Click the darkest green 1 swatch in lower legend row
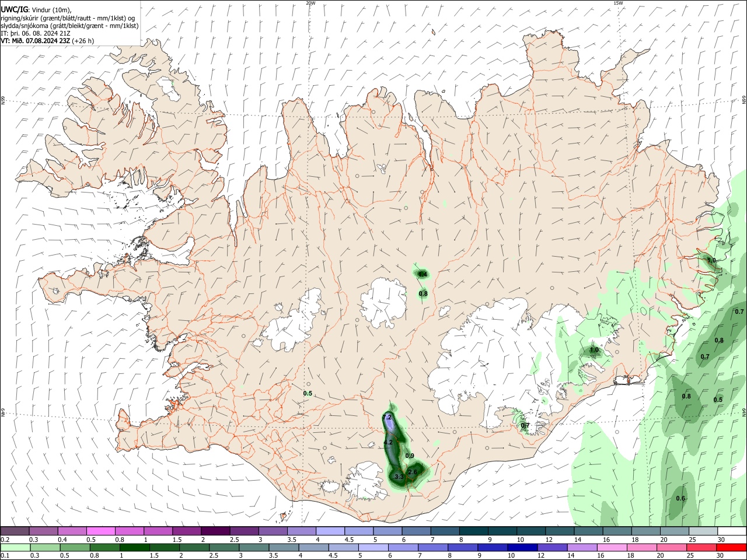Image resolution: width=747 pixels, height=560 pixels. click(x=134, y=547)
